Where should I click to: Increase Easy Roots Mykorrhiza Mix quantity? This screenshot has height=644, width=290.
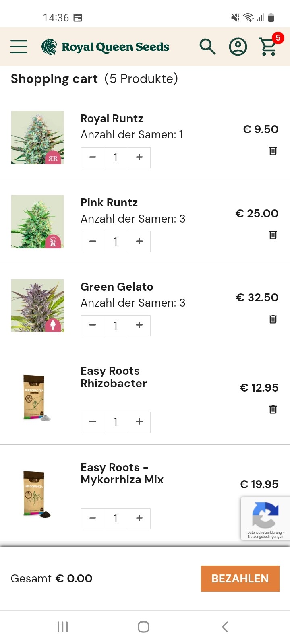tap(139, 518)
